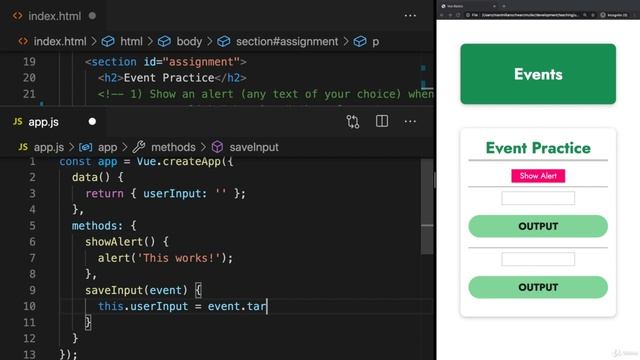Click the cube icon before section#assignment breadcrumb

click(x=224, y=42)
